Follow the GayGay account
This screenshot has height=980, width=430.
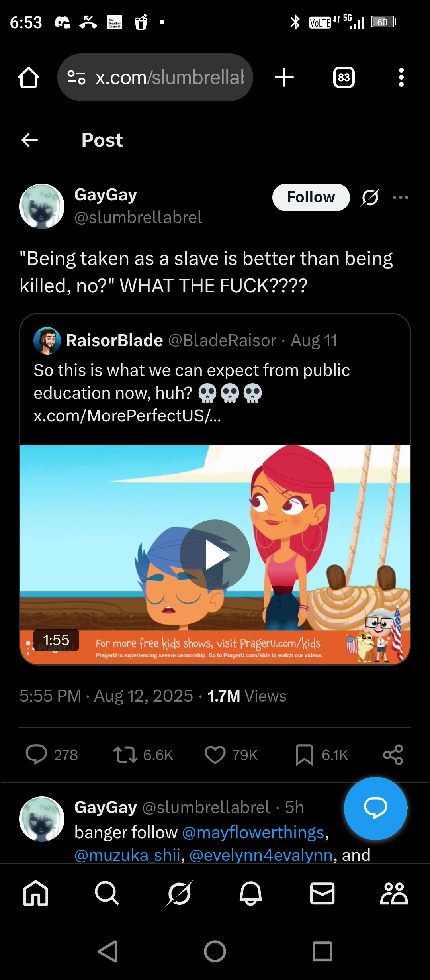[311, 197]
